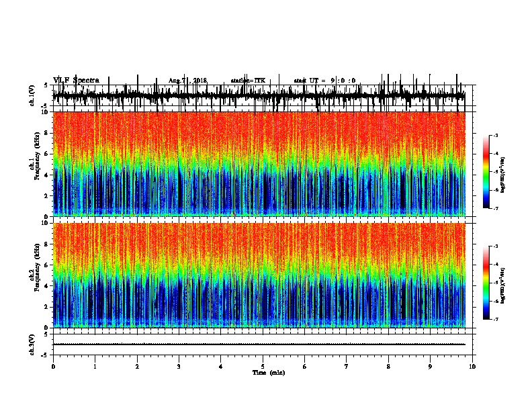Screen dimensions: 532x411
Task: Click the ch.1(V) waveform axis label
Action: pos(32,95)
